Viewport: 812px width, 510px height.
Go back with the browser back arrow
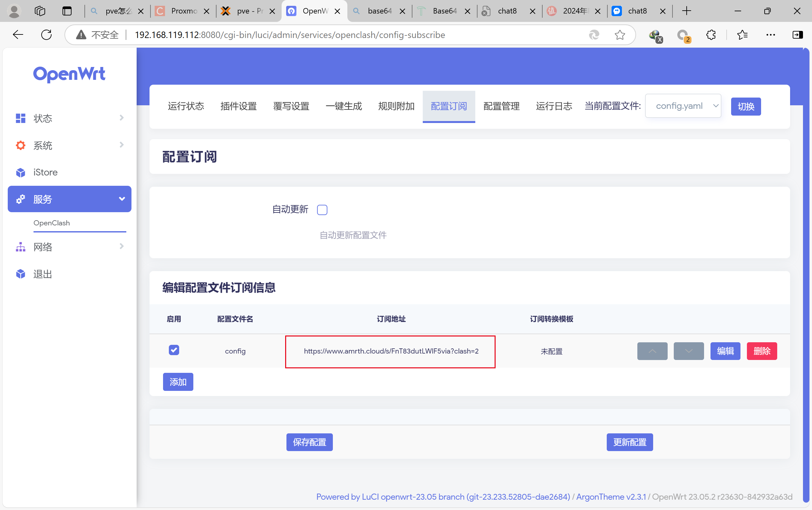[x=18, y=35]
